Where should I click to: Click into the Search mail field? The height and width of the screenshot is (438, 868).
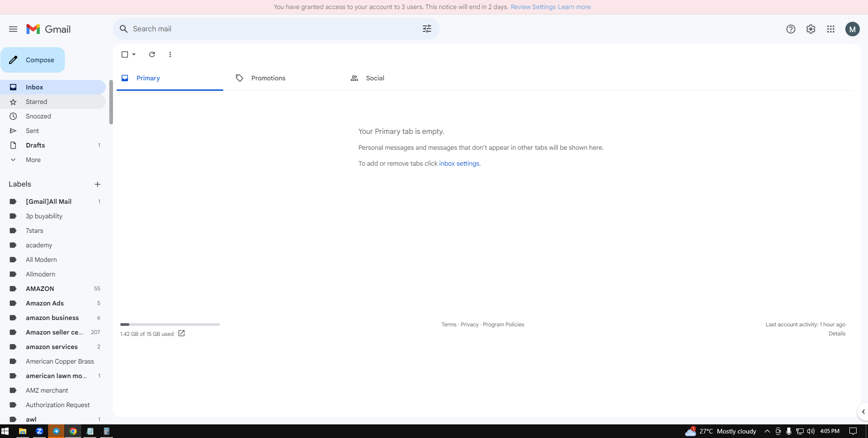point(276,29)
